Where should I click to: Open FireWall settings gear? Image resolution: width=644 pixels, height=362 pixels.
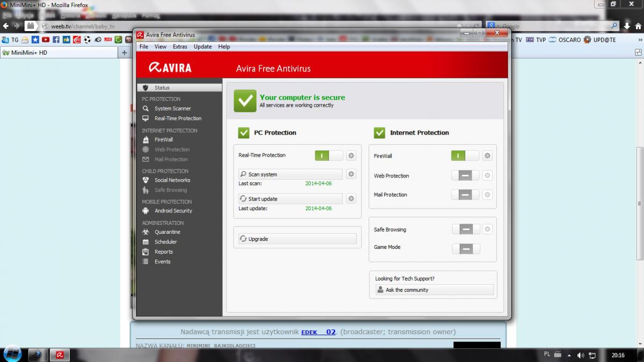click(487, 156)
